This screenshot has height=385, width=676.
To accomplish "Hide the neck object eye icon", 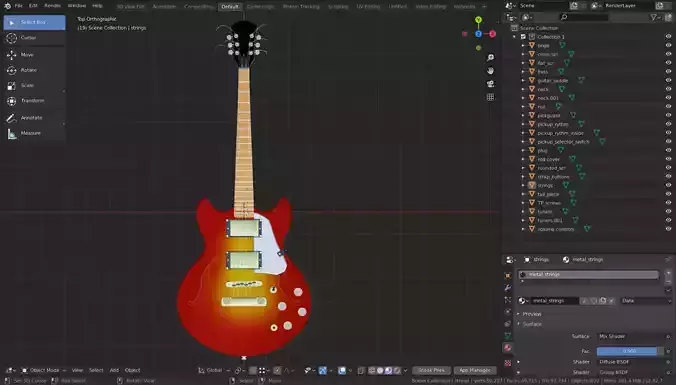I will point(668,89).
